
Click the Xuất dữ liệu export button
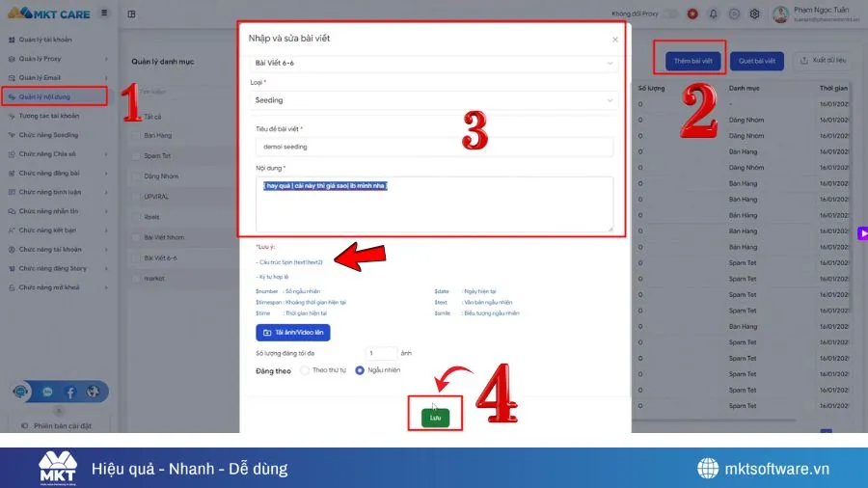(823, 61)
